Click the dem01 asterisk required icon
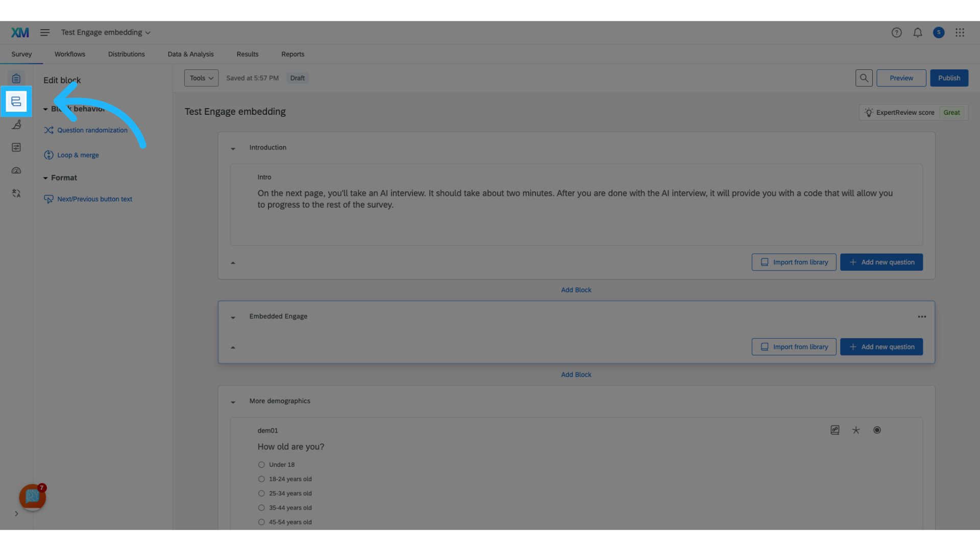This screenshot has width=980, height=551. [856, 430]
